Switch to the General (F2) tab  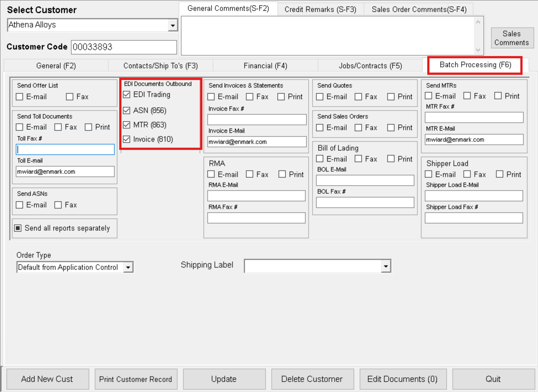tap(56, 66)
